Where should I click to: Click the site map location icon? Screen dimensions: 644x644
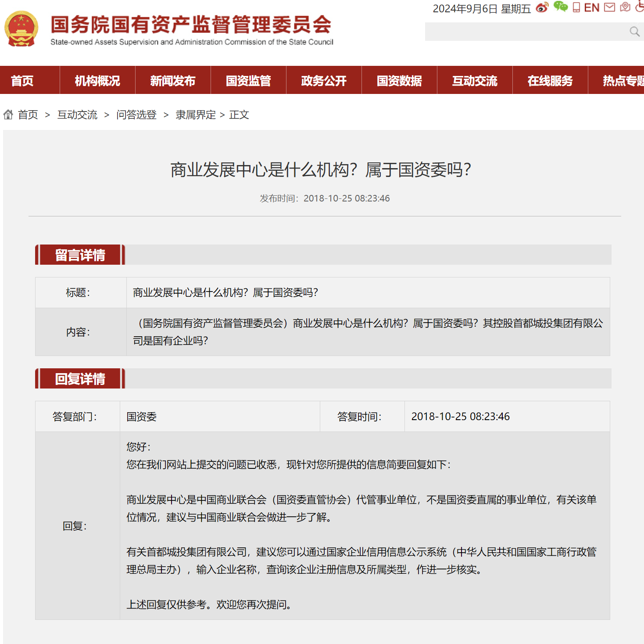(625, 7)
